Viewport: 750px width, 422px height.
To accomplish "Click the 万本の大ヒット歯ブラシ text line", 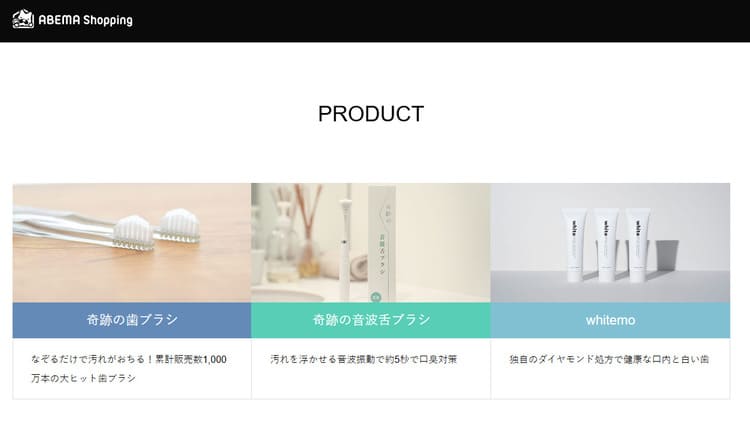I will (84, 378).
